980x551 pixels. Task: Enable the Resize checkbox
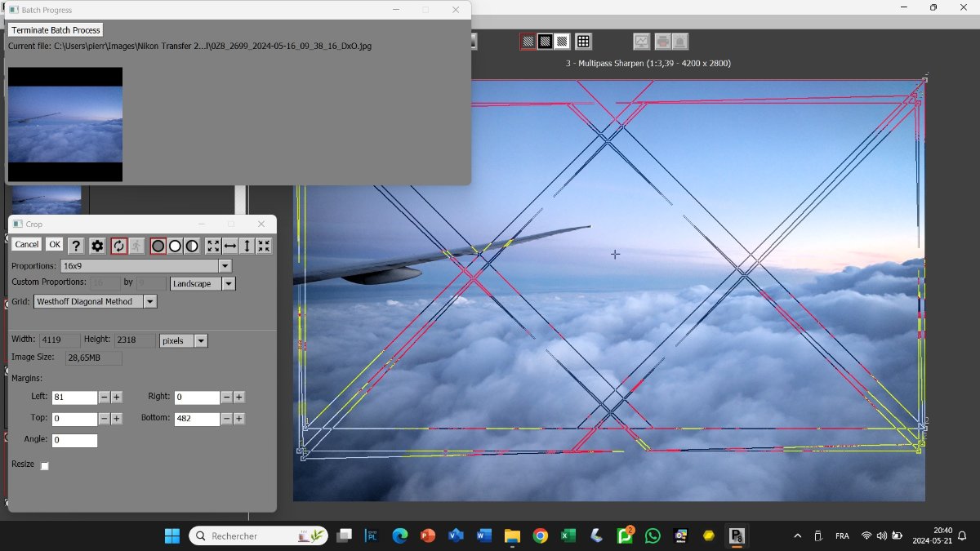pyautogui.click(x=45, y=465)
